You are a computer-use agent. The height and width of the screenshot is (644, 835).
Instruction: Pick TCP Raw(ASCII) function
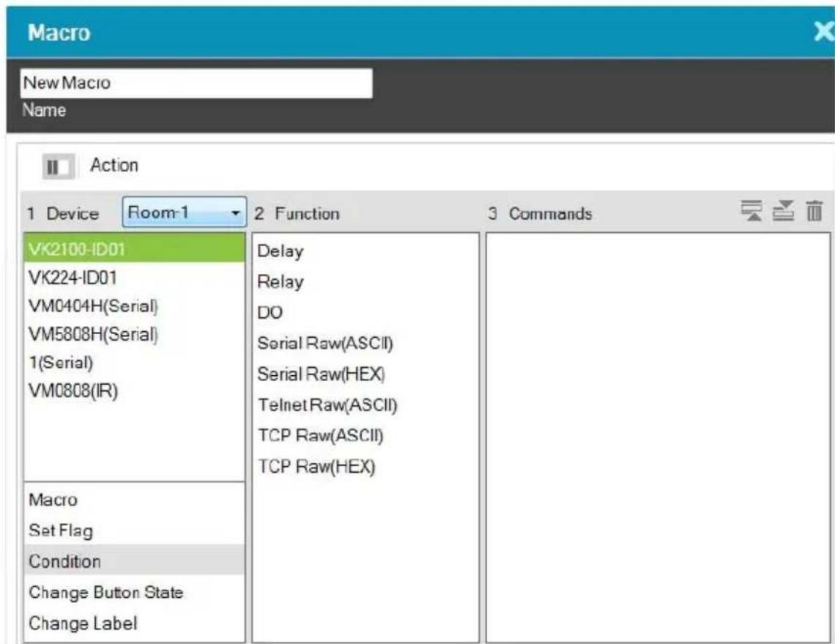pyautogui.click(x=365, y=435)
